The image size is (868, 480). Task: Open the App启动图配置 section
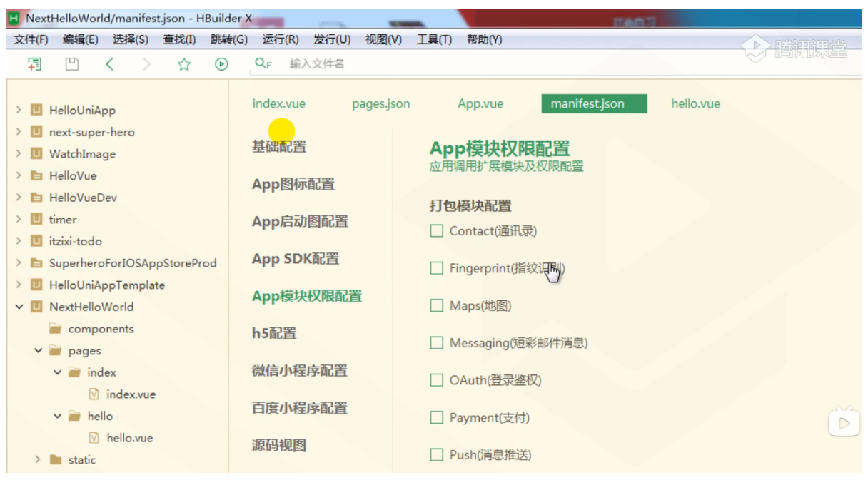pos(301,221)
